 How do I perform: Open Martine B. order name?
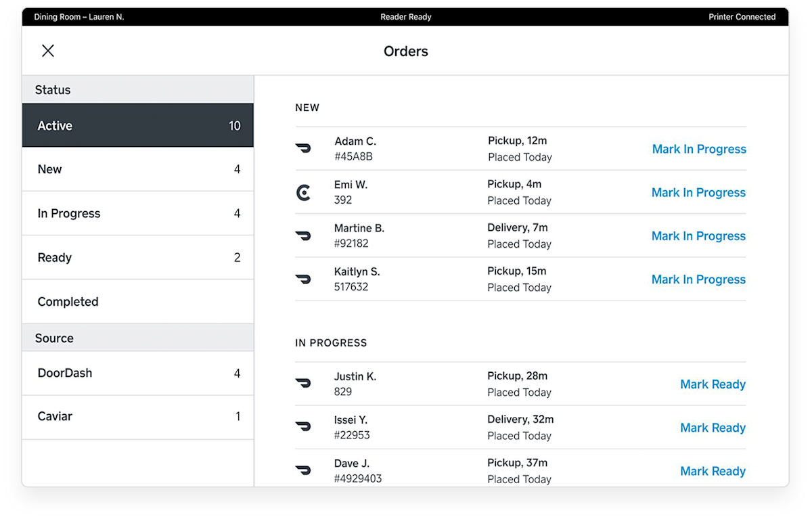(x=359, y=228)
